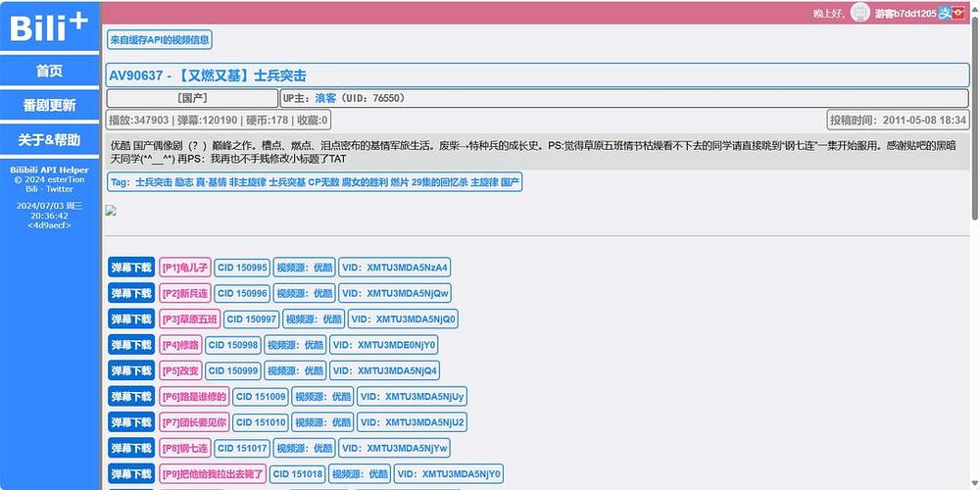Click the 国产 tag in the tag list

coord(510,182)
